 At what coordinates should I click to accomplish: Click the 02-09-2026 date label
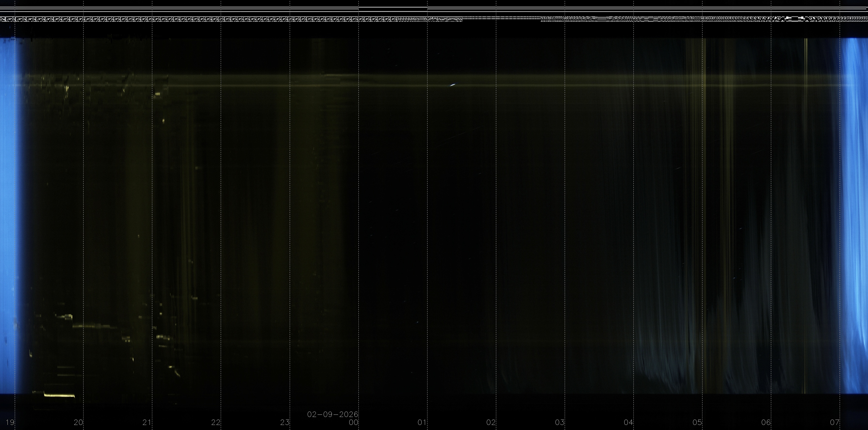[x=333, y=414]
